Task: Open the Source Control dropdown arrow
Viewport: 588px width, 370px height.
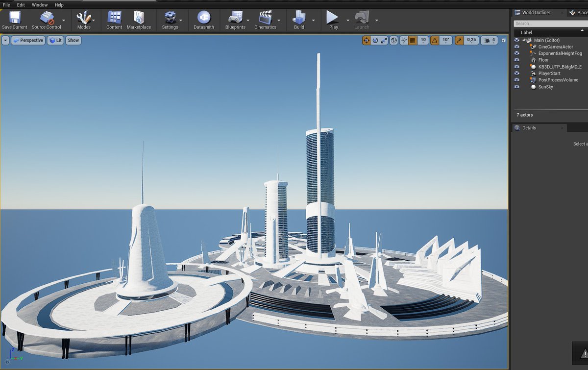Action: point(64,21)
